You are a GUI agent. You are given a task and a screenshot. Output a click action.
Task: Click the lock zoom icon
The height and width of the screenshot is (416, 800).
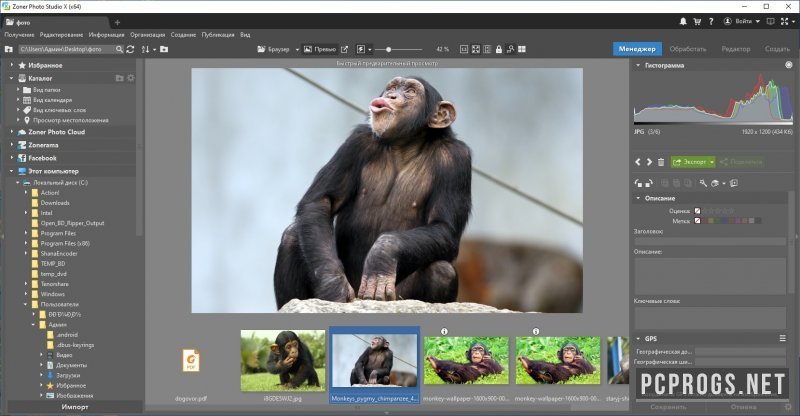(x=499, y=50)
